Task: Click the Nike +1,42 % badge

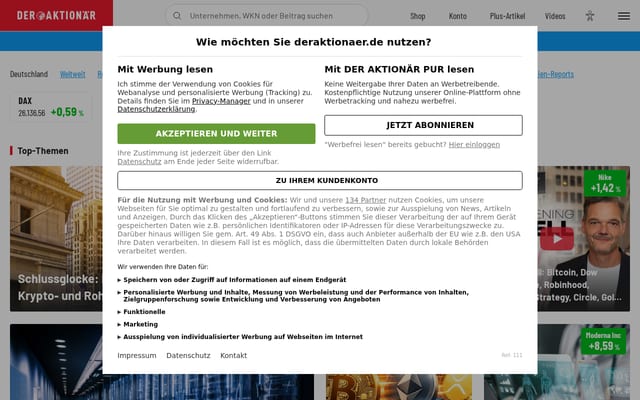Action: coord(605,183)
